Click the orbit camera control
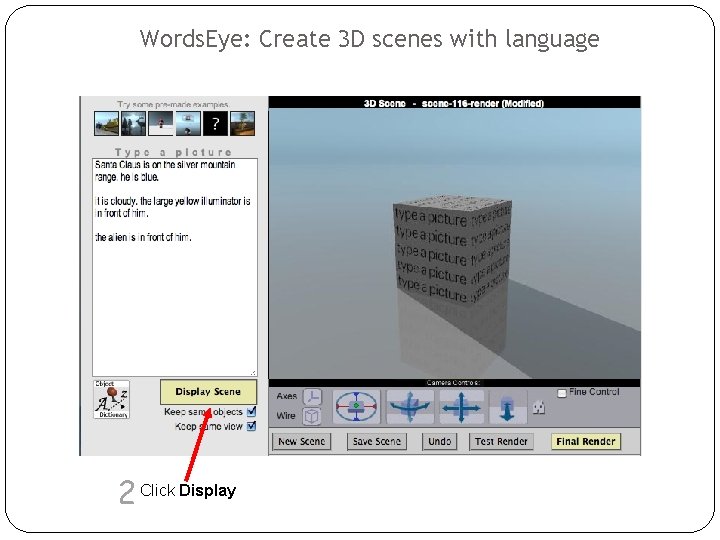The height and width of the screenshot is (540, 720). (x=356, y=406)
